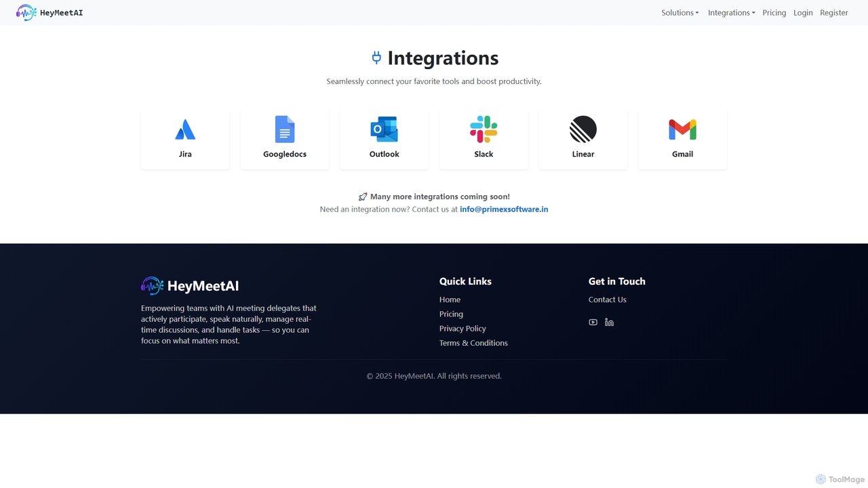Expand the Integrations dropdown in navbar
Image resolution: width=868 pixels, height=488 pixels.
pos(732,13)
